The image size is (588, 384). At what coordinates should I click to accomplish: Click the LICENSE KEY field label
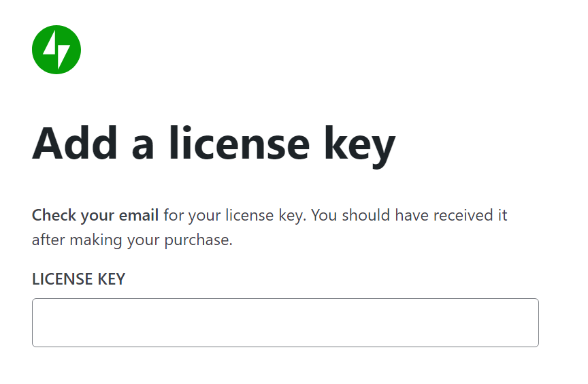click(78, 279)
